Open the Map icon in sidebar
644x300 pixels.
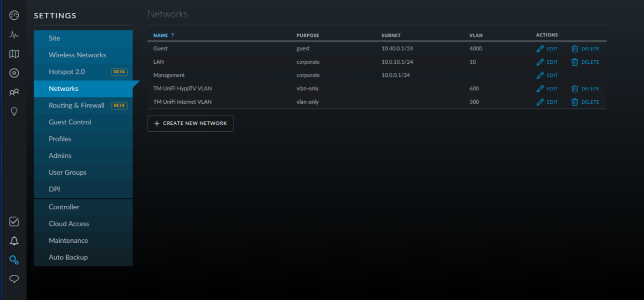pyautogui.click(x=14, y=54)
